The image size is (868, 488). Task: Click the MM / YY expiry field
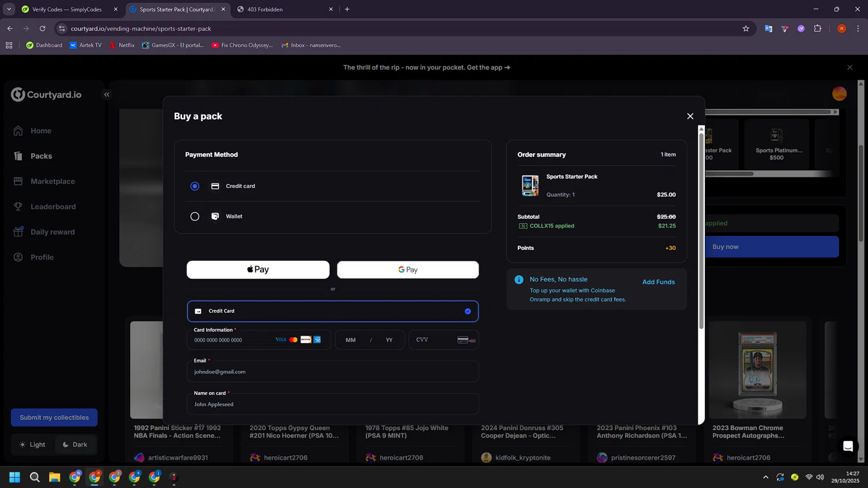pos(370,340)
